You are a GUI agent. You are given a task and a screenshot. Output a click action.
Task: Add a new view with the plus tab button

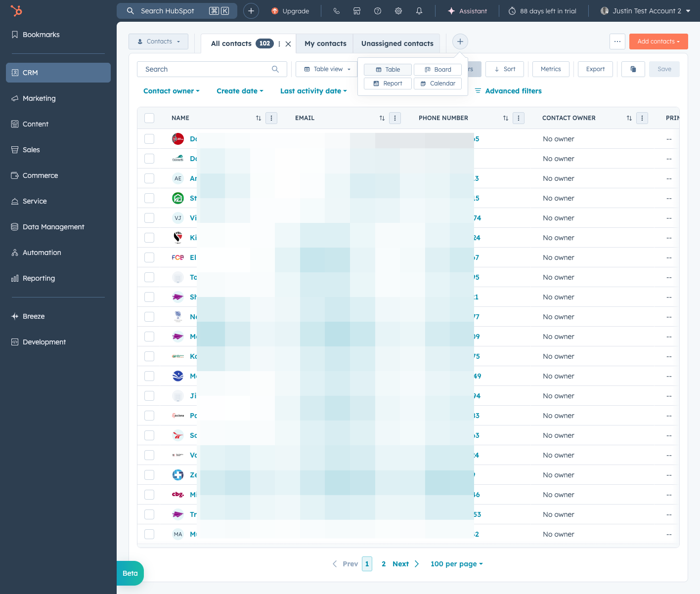460,42
